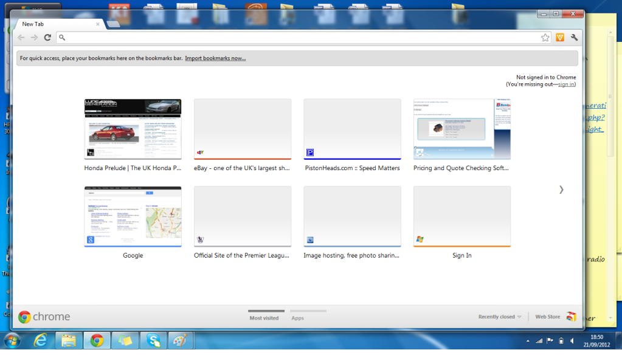Click the battery tray icon
Image resolution: width=622 pixels, height=364 pixels.
[561, 341]
